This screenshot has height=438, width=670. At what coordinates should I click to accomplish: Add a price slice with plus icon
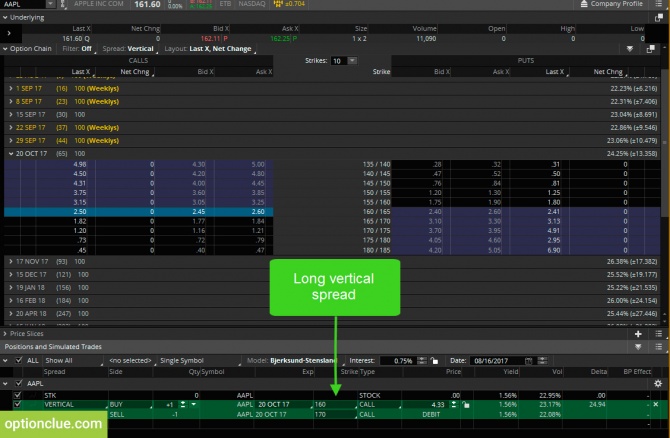pos(638,334)
